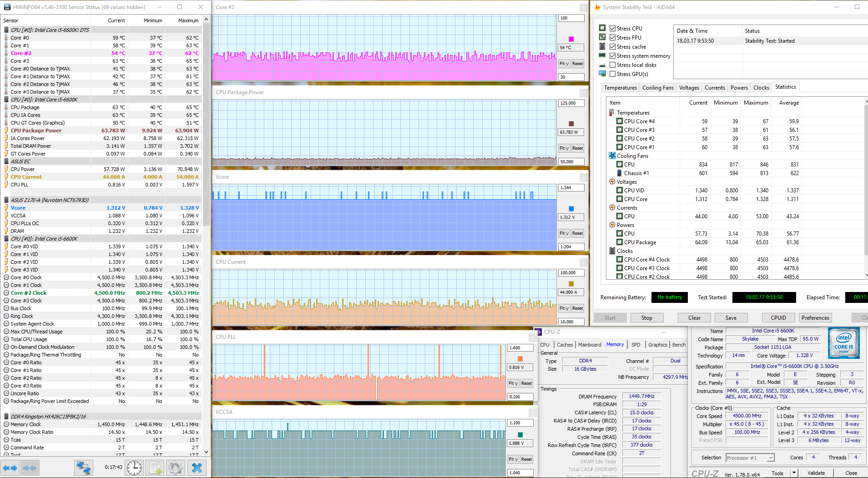Click the Average column header in AIDA64

[786, 103]
